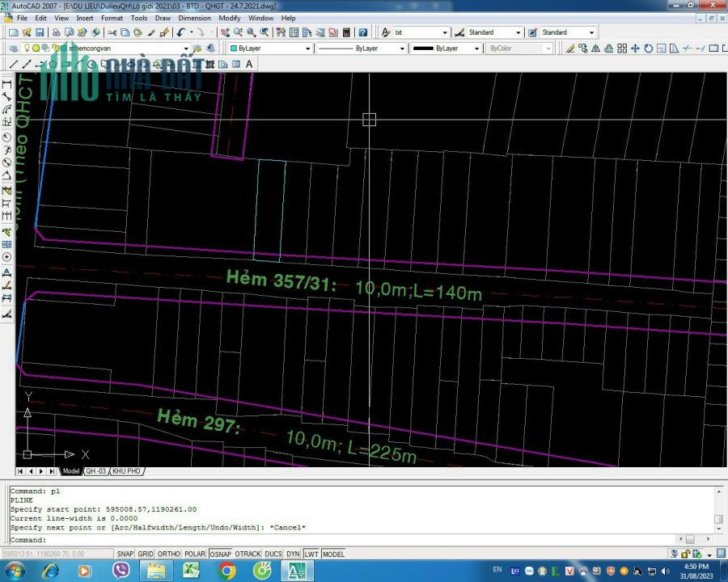Select the Line draw tool
Viewport: 728px width, 582px height.
(14, 64)
